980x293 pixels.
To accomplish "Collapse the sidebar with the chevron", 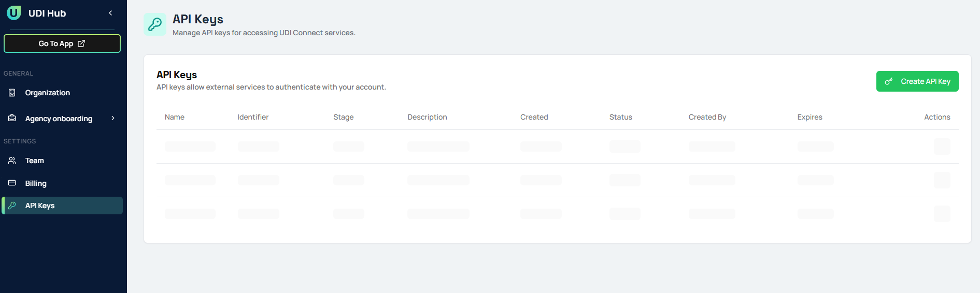I will (x=110, y=13).
